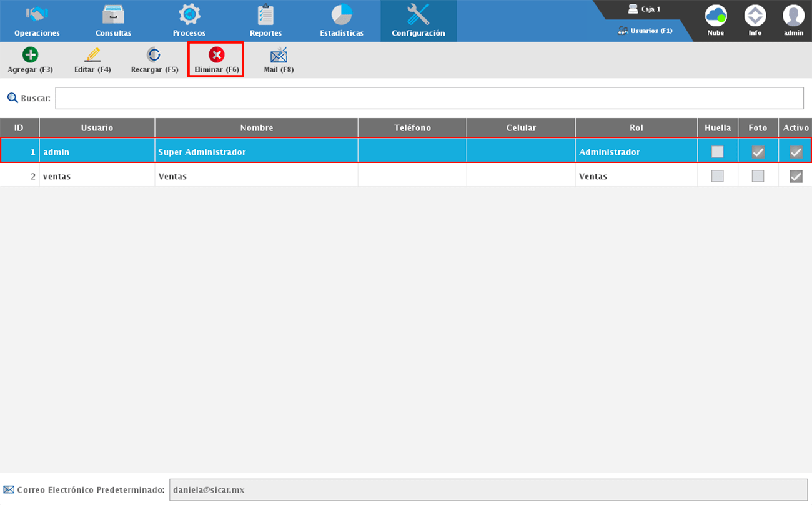The image size is (812, 505).
Task: Open the Mail (F8) envelope tool
Action: 279,56
